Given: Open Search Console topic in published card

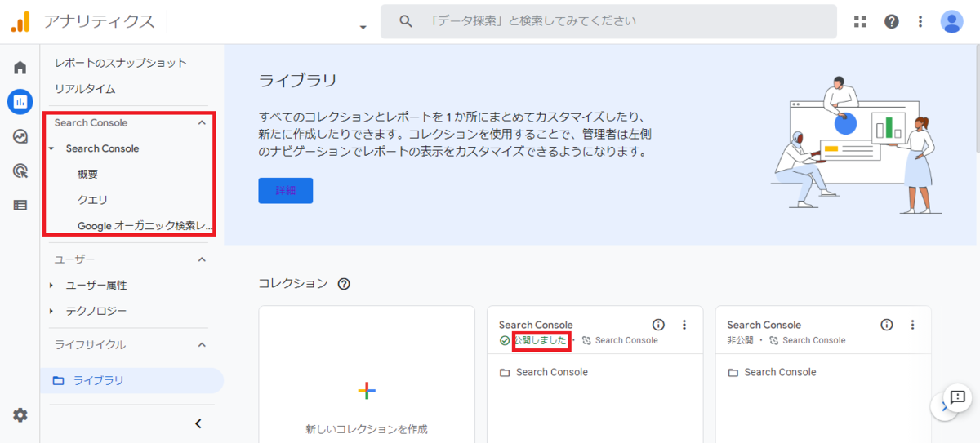Looking at the screenshot, I should click(552, 372).
